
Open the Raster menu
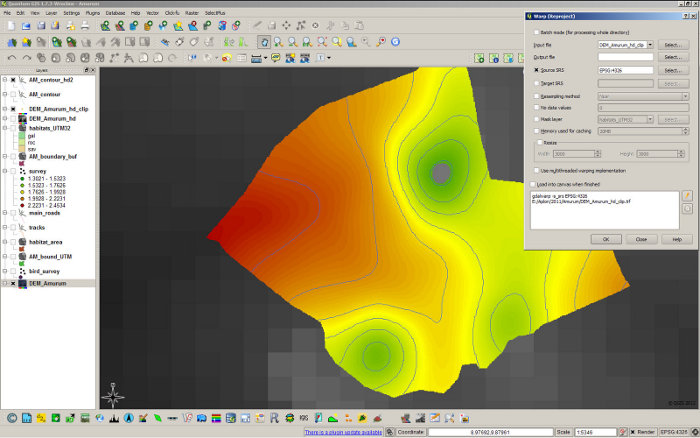(x=194, y=13)
